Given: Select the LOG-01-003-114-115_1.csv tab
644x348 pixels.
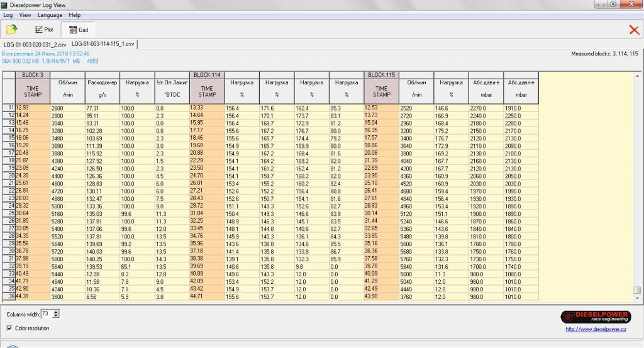Looking at the screenshot, I should tap(103, 44).
